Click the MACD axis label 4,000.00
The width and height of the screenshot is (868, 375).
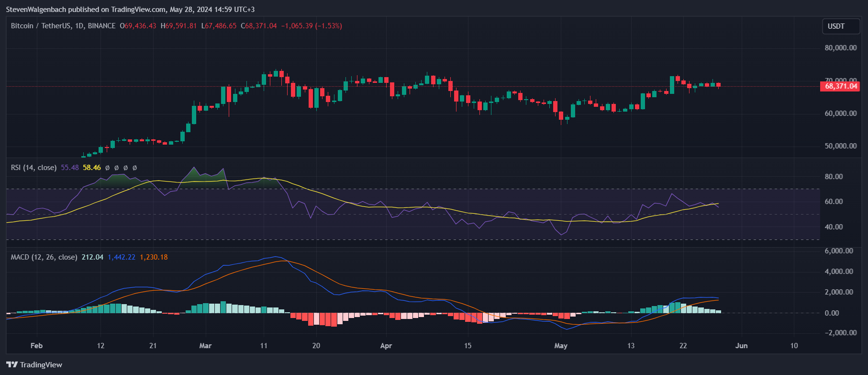839,272
